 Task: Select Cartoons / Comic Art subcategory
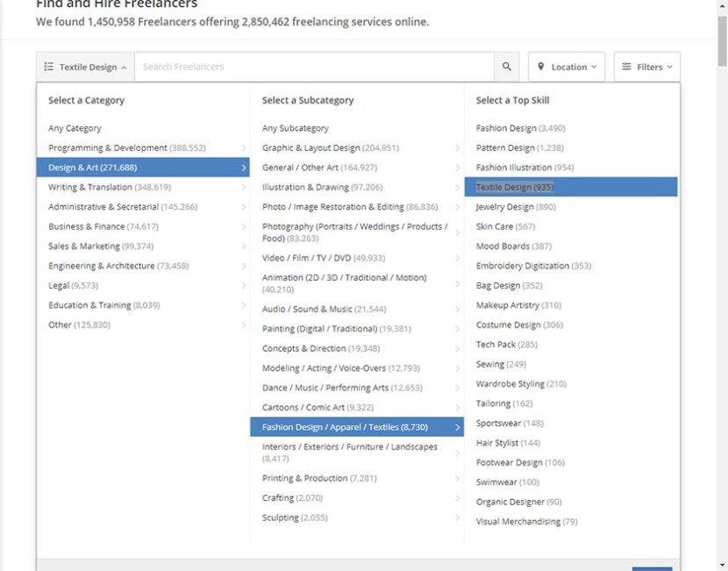pos(311,408)
